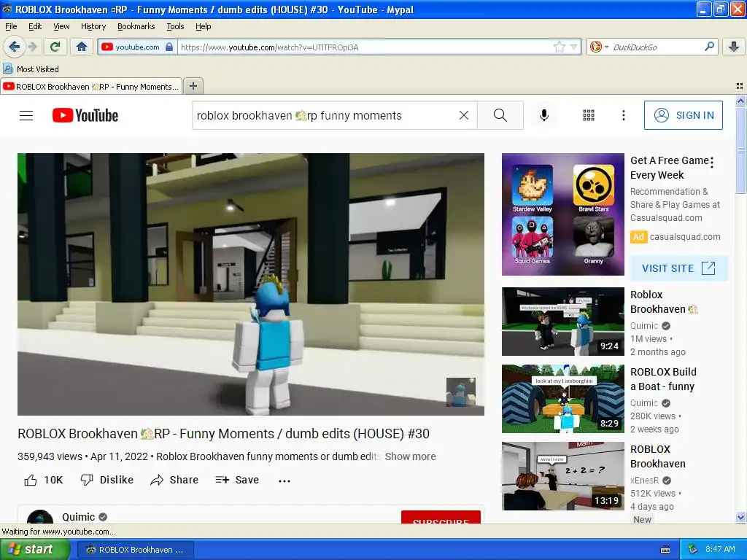Viewport: 747px width, 560px height.
Task: Reload the current page
Action: 55,47
